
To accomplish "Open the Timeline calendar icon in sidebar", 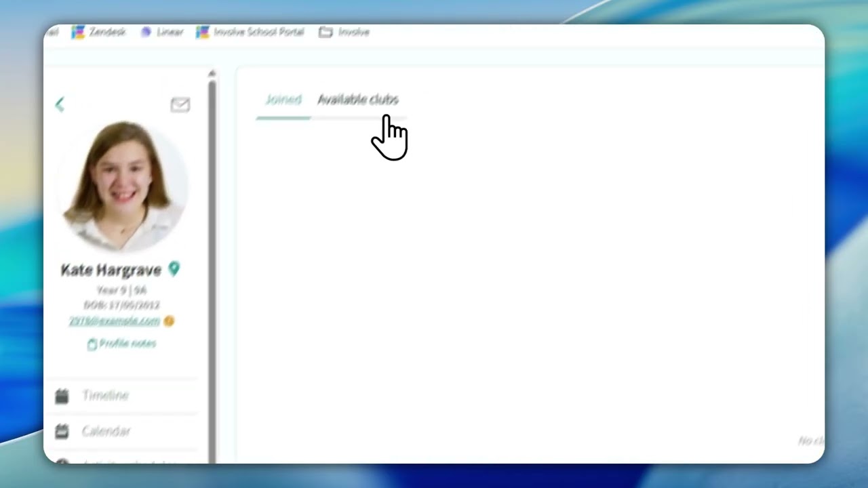I will tap(62, 396).
